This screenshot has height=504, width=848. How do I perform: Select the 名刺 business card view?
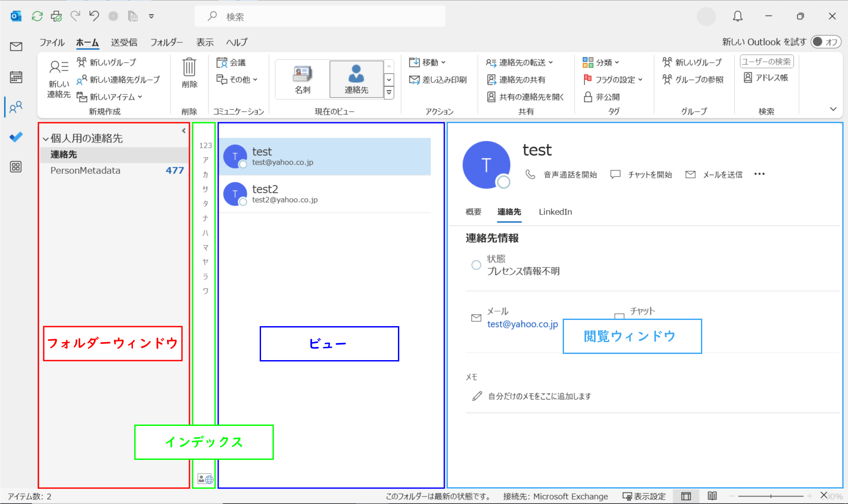click(x=303, y=79)
